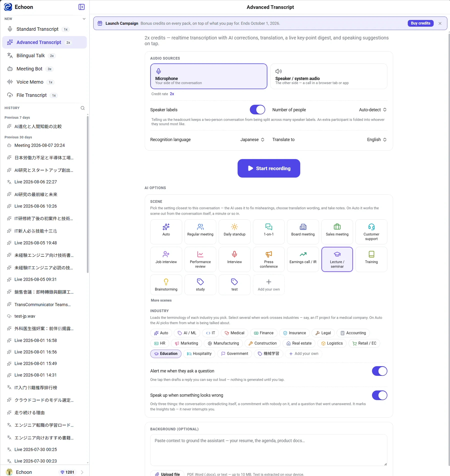The image size is (450, 476).
Task: Add your own industry chip
Action: click(303, 354)
